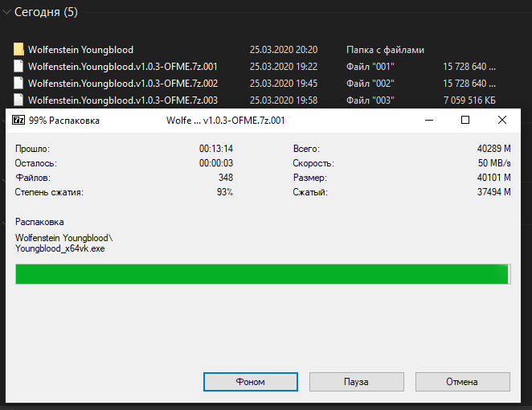The height and width of the screenshot is (410, 532).
Task: Click compression ratio 93%
Action: click(225, 192)
